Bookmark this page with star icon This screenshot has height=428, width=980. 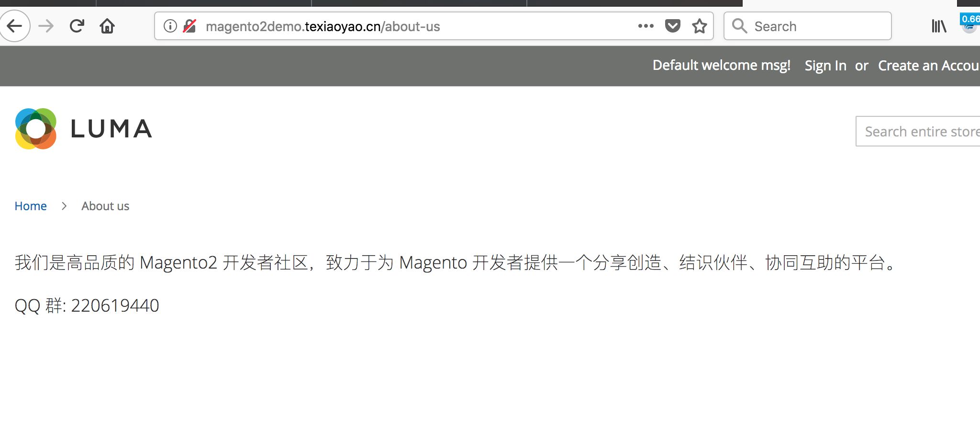(699, 26)
